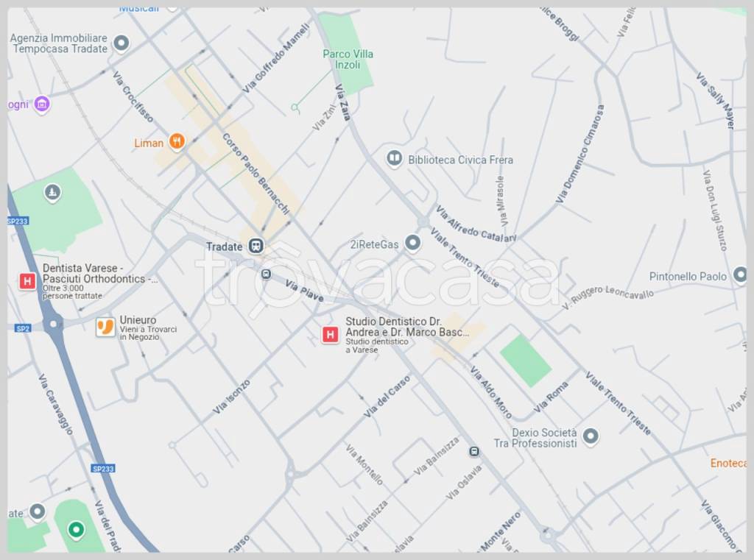Click the Pintonello Paolo map pin
Viewport: 754px width, 560px height.
tap(739, 275)
